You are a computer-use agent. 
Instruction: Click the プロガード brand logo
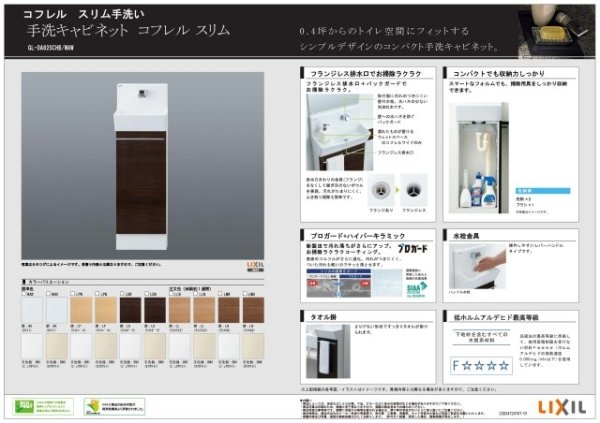tap(413, 248)
